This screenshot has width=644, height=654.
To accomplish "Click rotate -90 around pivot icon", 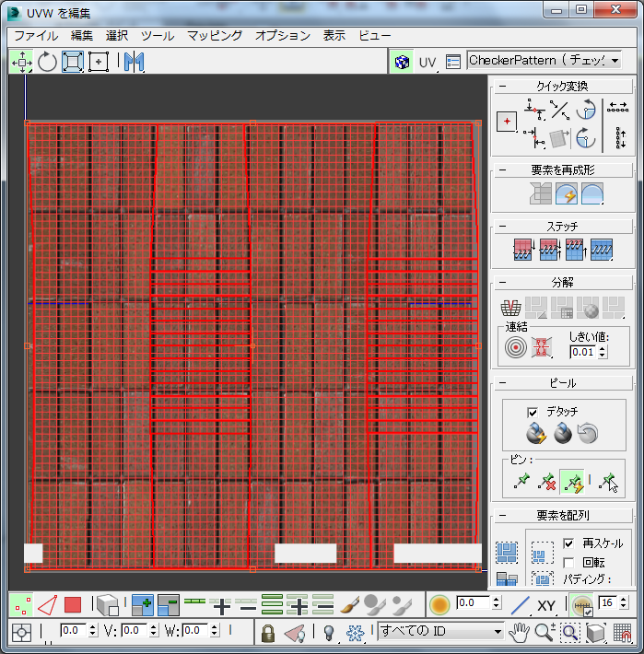I will tap(586, 137).
